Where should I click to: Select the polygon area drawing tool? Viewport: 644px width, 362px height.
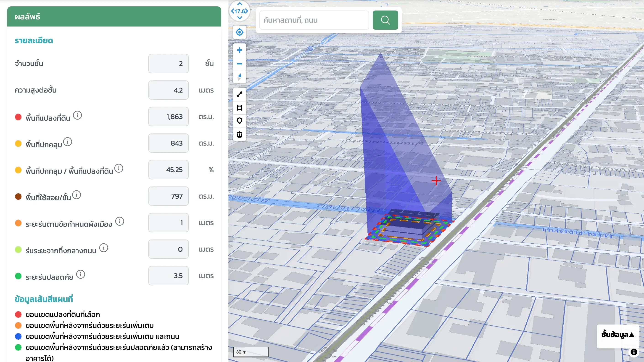pos(239,108)
